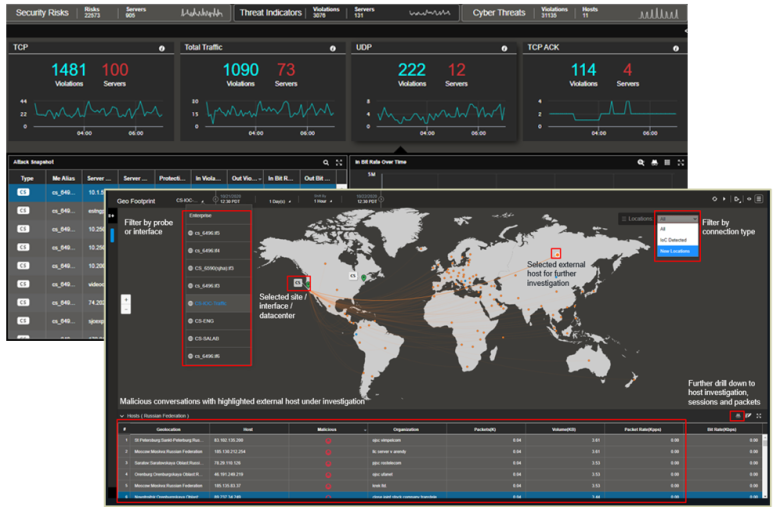This screenshot has height=507, width=773.
Task: Maximize the Hosts table panel
Action: [x=759, y=416]
